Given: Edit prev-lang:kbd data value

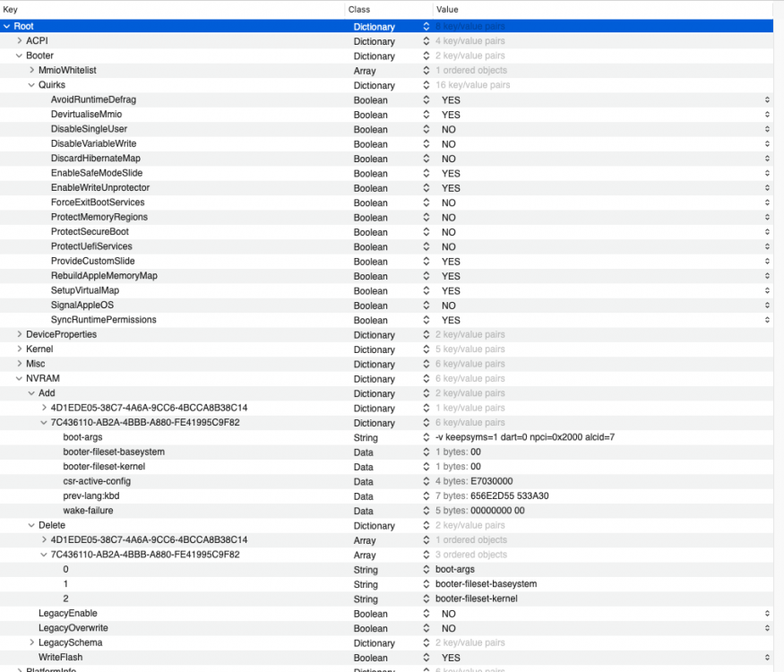Looking at the screenshot, I should coord(510,496).
